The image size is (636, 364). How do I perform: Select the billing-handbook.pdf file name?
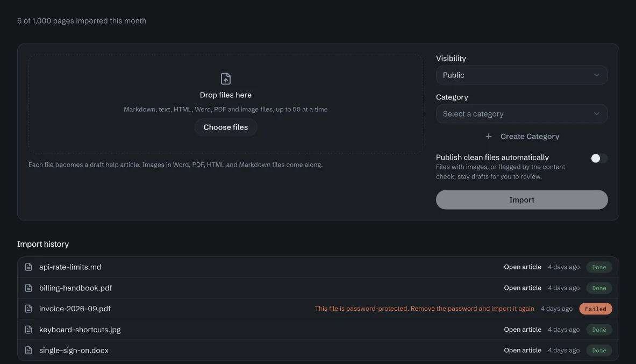click(75, 288)
